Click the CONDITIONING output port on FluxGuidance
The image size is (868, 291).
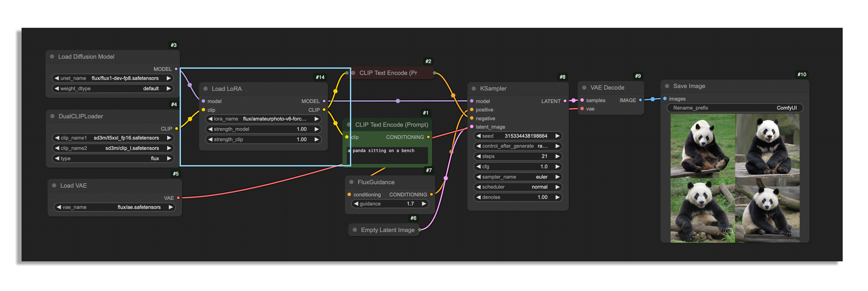click(x=431, y=194)
